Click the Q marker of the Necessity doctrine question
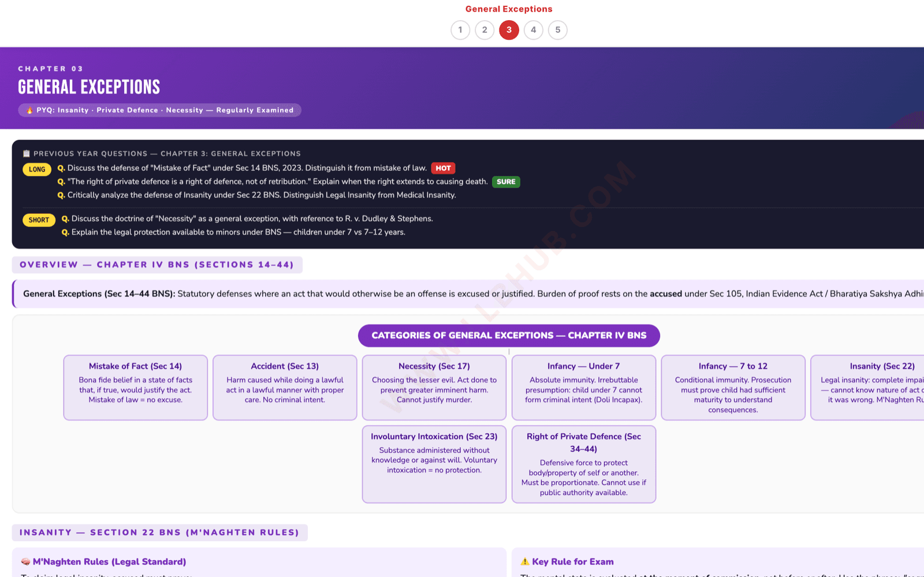 point(65,219)
